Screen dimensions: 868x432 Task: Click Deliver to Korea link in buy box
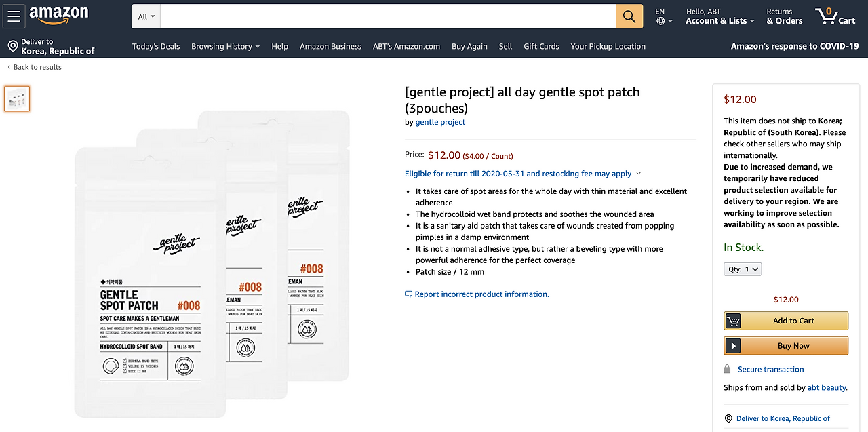783,419
